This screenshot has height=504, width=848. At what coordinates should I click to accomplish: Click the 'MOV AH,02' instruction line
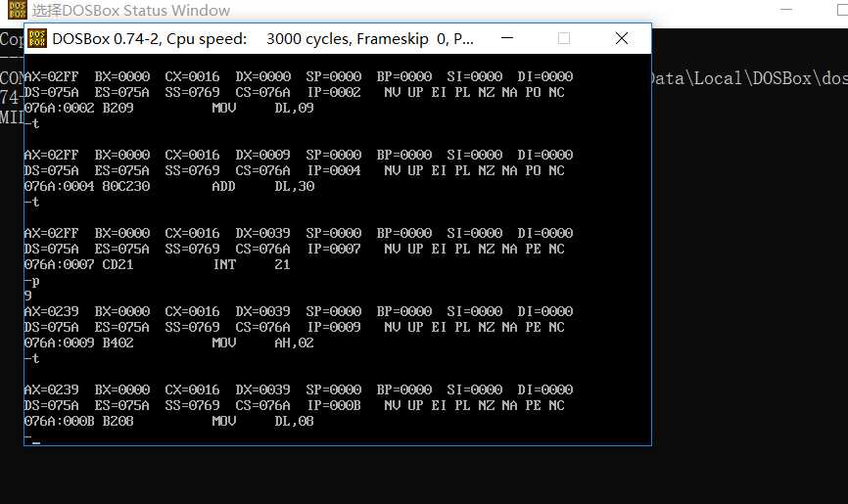(x=168, y=343)
